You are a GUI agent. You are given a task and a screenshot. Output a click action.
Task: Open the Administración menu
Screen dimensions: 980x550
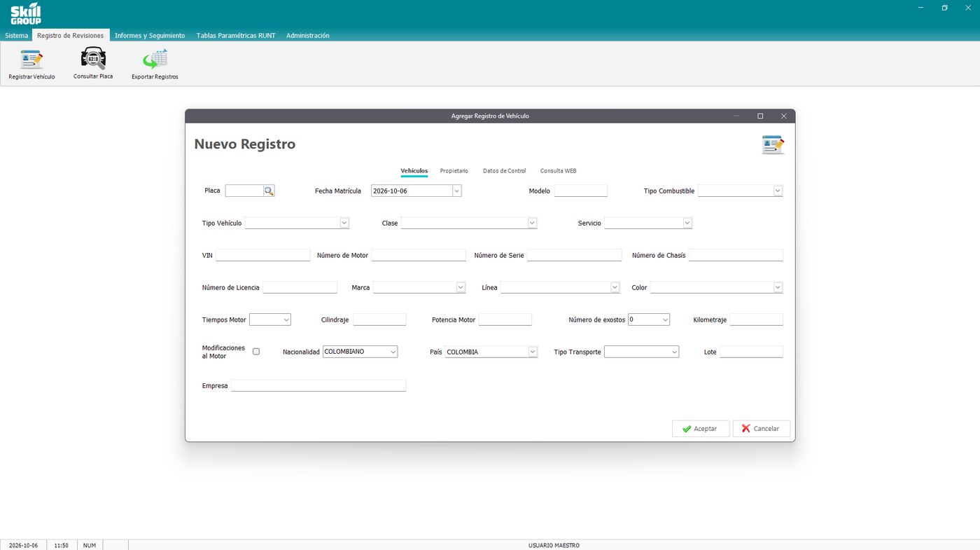tap(307, 35)
